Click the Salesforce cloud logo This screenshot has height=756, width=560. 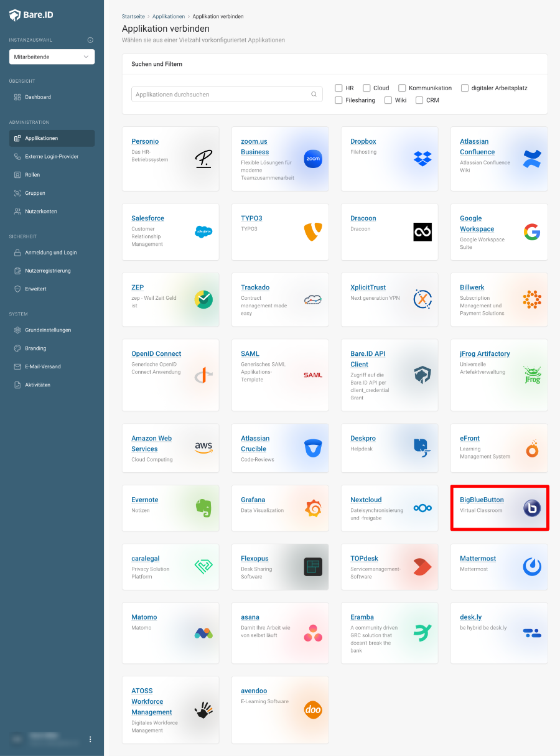tap(203, 232)
